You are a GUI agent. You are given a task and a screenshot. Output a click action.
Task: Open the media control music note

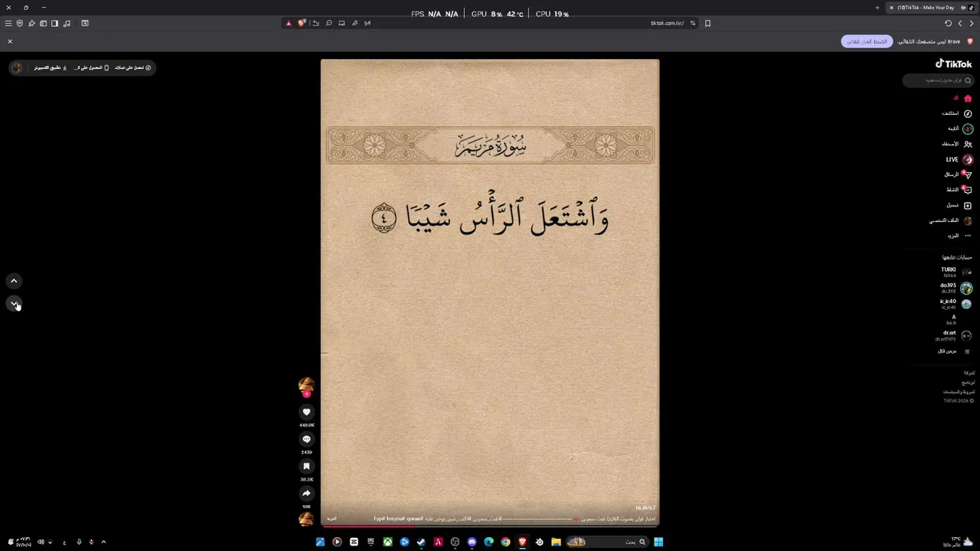click(x=67, y=23)
